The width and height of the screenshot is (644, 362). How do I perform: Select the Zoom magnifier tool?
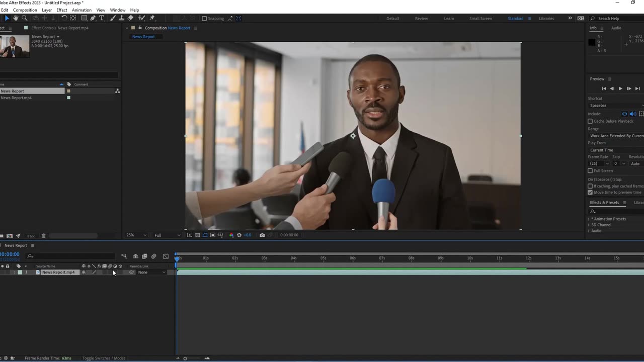pos(24,18)
